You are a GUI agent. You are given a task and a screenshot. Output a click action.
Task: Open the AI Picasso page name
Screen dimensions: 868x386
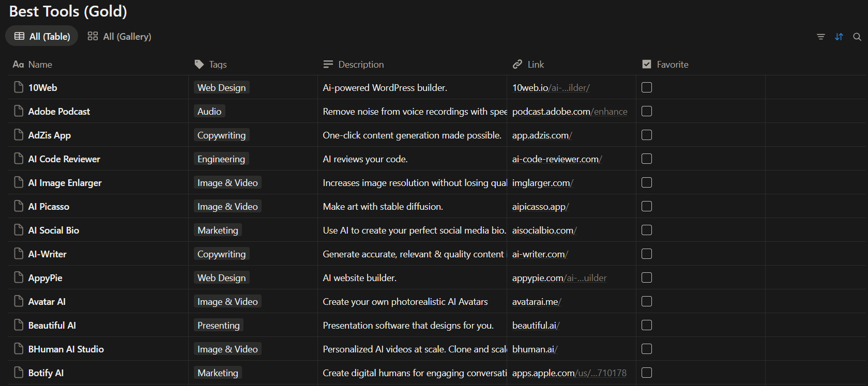click(49, 207)
